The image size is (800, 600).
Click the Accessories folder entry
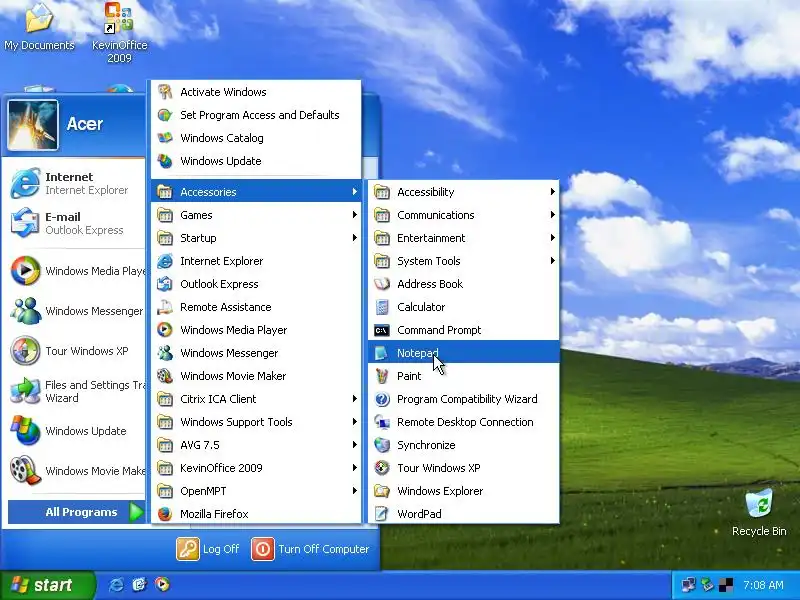click(256, 192)
